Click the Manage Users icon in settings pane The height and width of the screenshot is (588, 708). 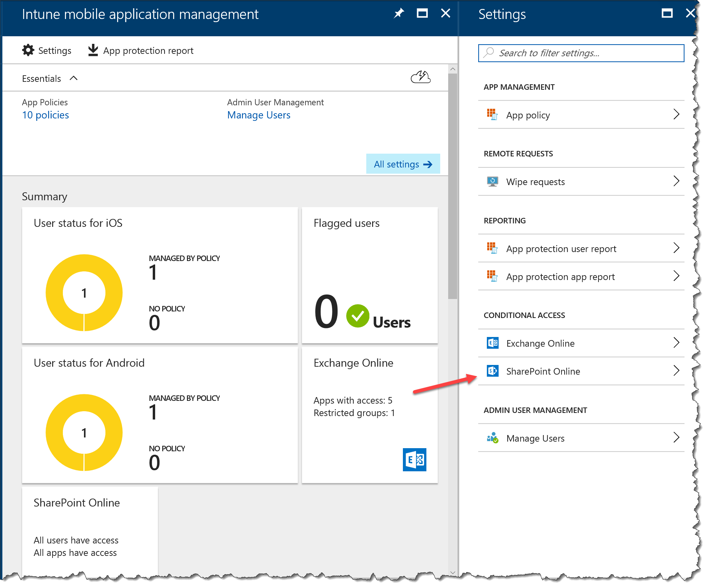(x=492, y=438)
